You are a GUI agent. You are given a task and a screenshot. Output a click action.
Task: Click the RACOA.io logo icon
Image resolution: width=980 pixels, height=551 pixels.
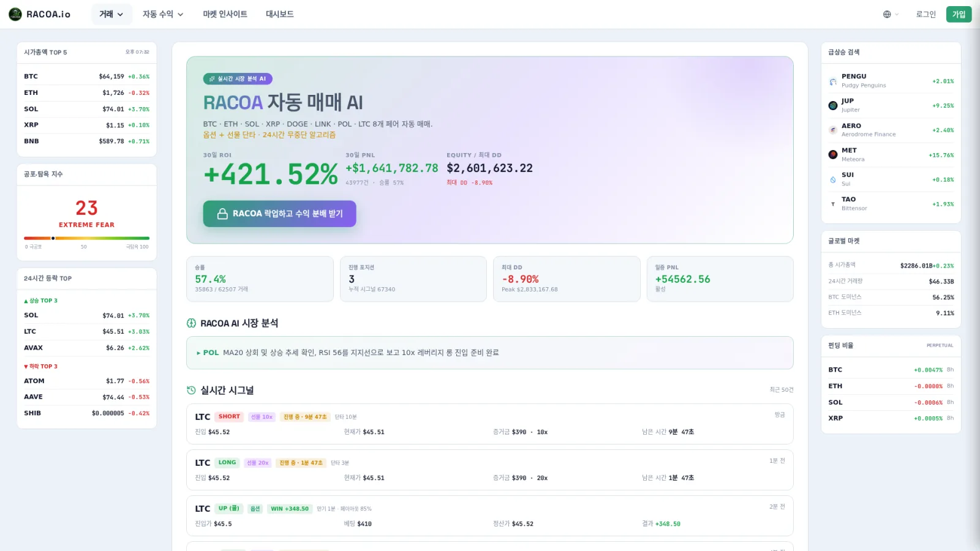(15, 14)
